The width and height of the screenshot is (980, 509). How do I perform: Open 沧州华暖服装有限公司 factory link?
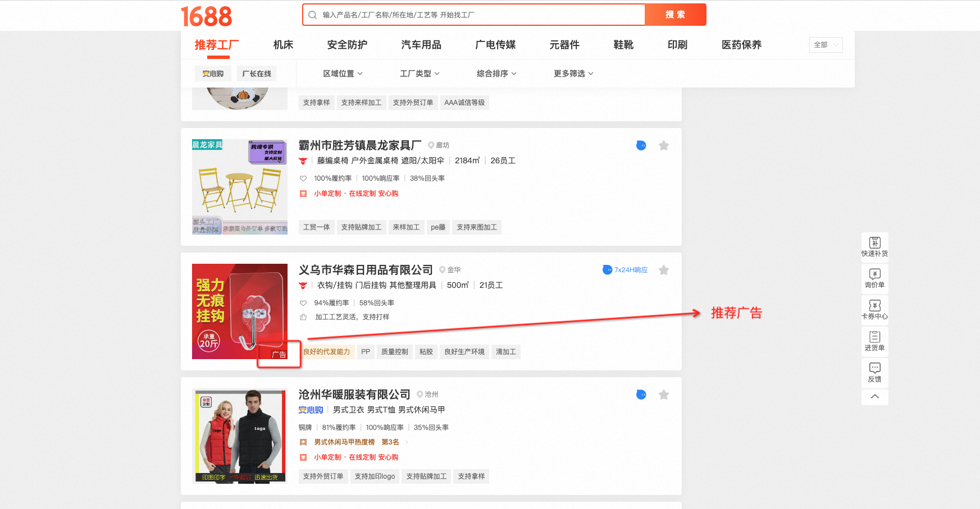point(354,395)
